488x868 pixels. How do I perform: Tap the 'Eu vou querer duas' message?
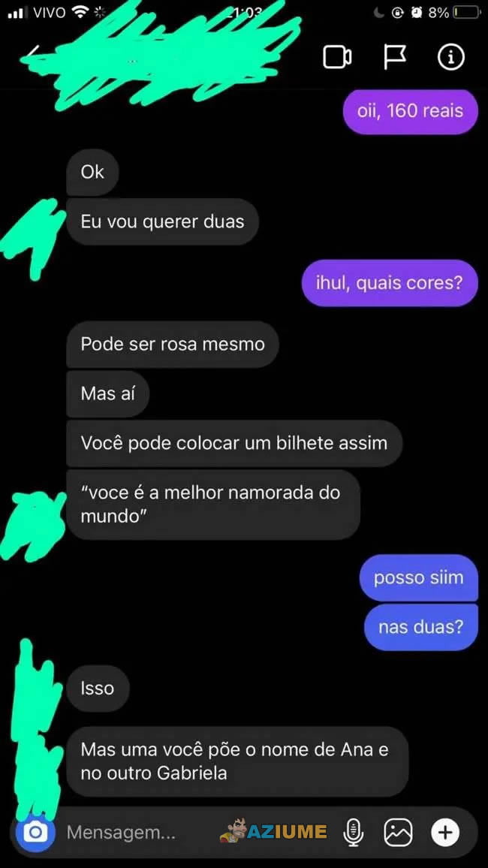(x=162, y=222)
